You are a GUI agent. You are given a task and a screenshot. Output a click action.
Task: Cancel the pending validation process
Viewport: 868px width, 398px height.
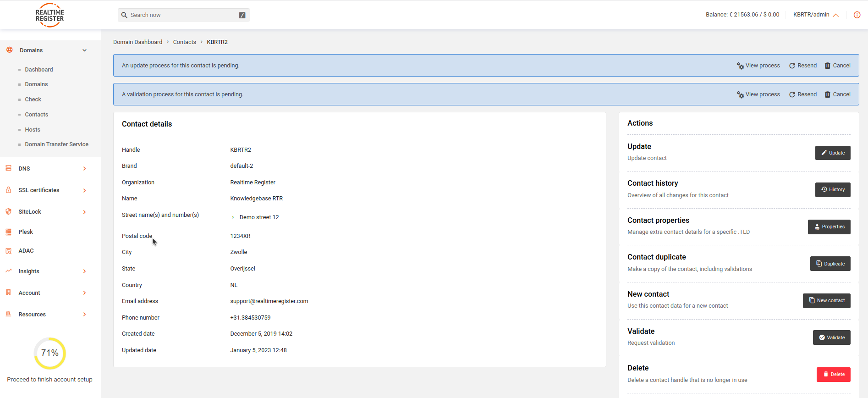[x=838, y=94]
